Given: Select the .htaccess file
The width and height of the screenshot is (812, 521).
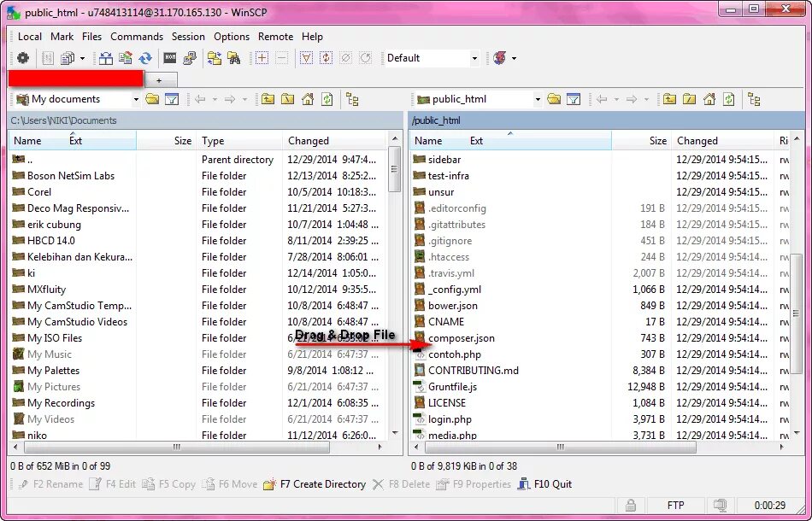Looking at the screenshot, I should 449,257.
